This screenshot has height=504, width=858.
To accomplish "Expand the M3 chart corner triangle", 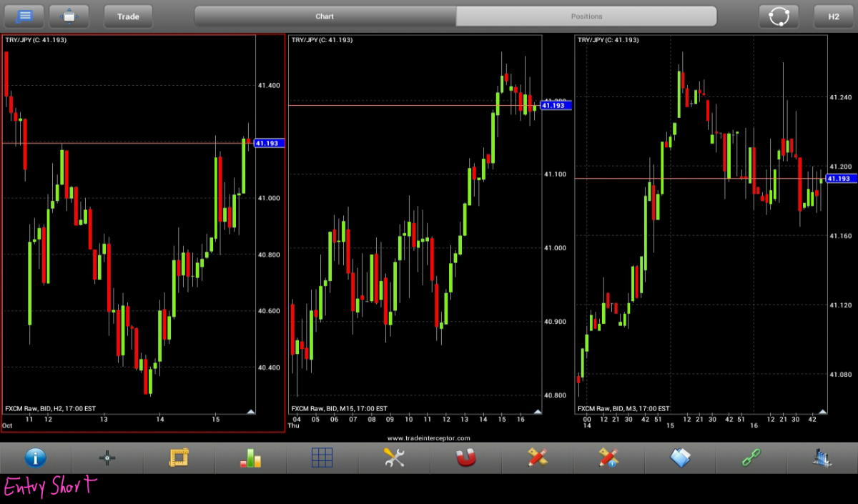I will click(x=822, y=411).
